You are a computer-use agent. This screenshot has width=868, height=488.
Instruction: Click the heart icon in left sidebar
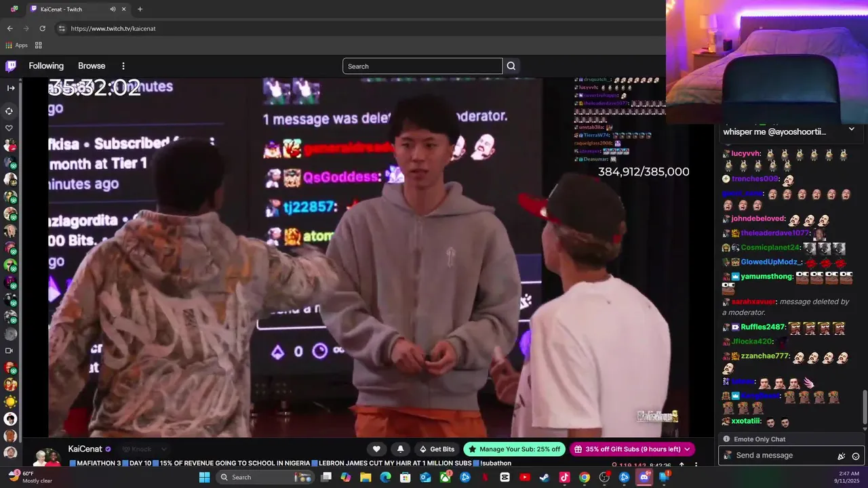(x=9, y=128)
